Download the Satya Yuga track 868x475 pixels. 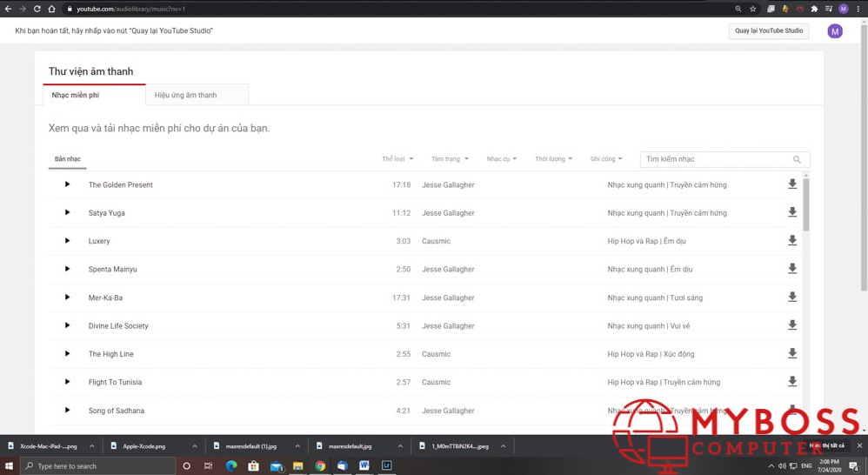(x=791, y=212)
